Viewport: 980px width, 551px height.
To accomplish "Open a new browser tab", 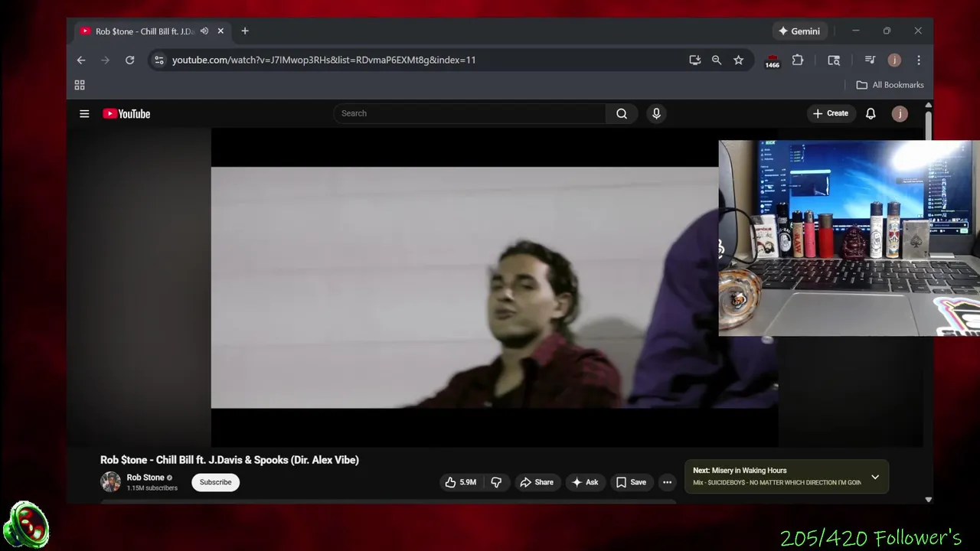I will [x=245, y=31].
